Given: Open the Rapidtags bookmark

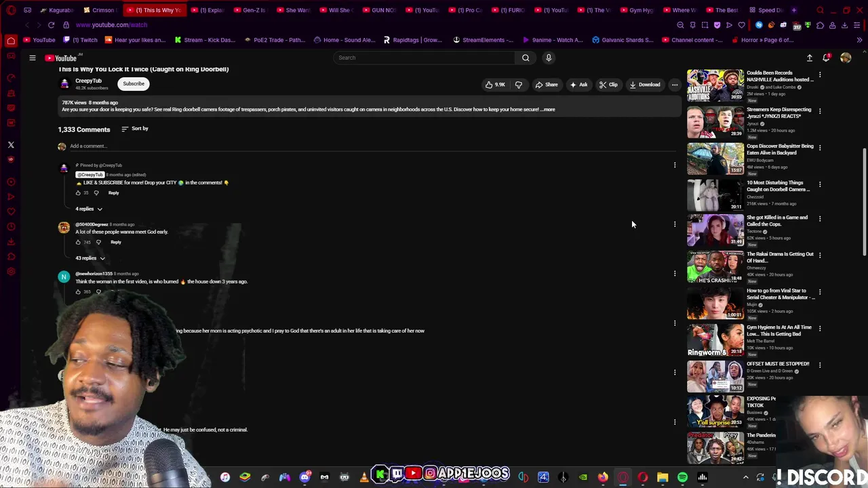Looking at the screenshot, I should click(x=412, y=40).
